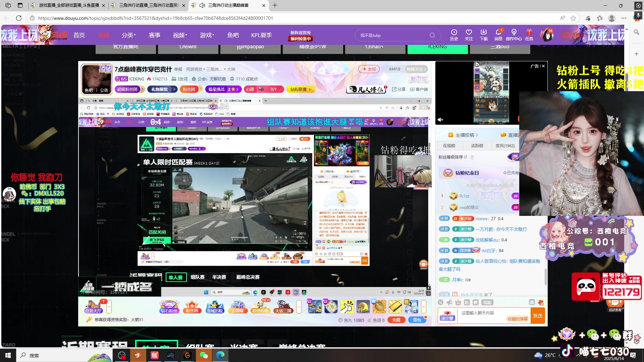Screen dimensions: 644x362
Task: Select the gold bar gift
Action: (395, 307)
